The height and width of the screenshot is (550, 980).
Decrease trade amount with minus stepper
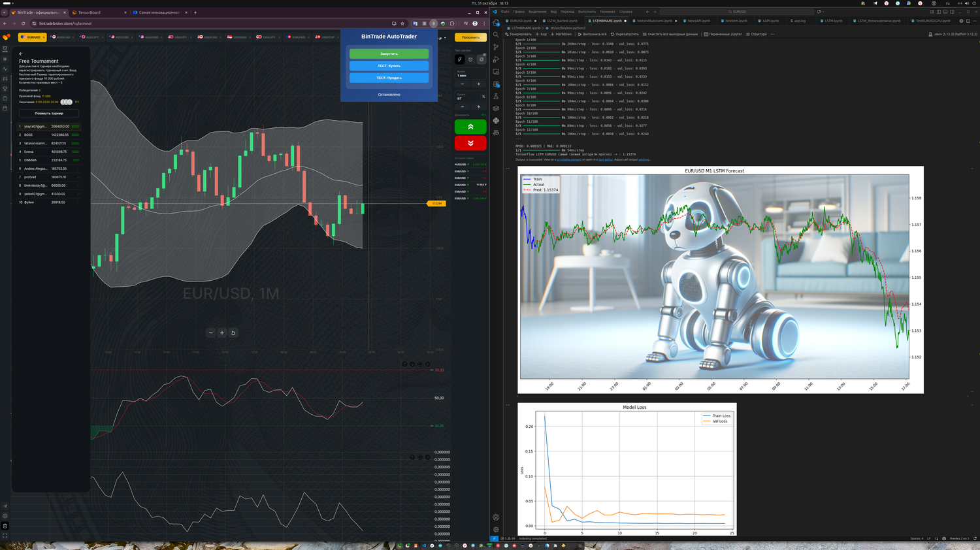coord(463,106)
